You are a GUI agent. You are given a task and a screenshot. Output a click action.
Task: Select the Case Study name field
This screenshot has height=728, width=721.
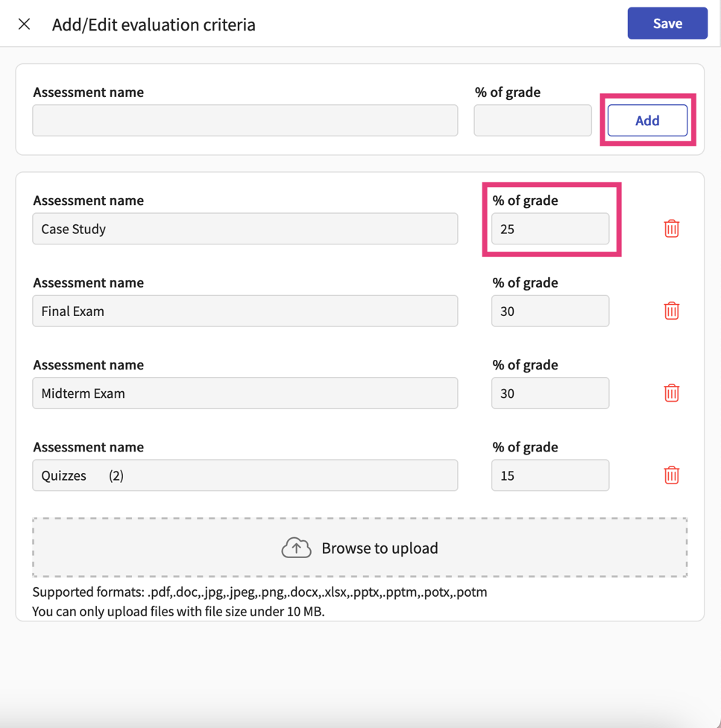click(x=245, y=229)
